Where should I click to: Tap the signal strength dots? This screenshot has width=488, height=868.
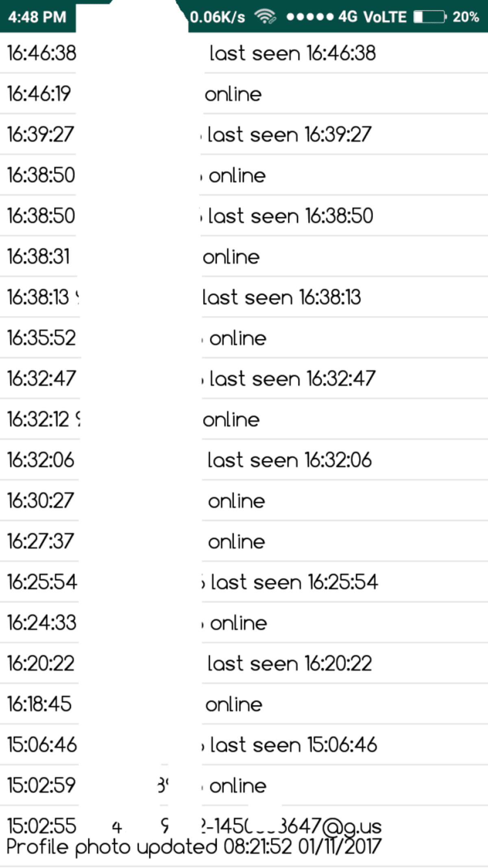310,17
